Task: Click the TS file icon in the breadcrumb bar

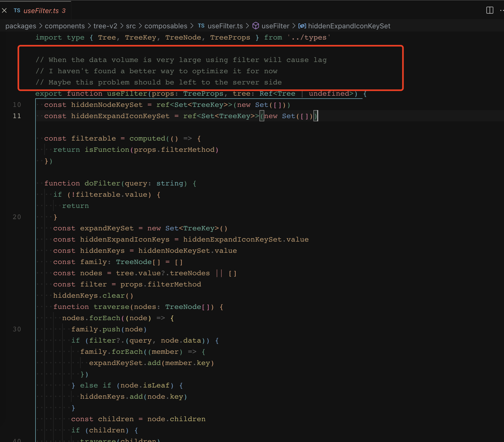Action: [x=201, y=26]
